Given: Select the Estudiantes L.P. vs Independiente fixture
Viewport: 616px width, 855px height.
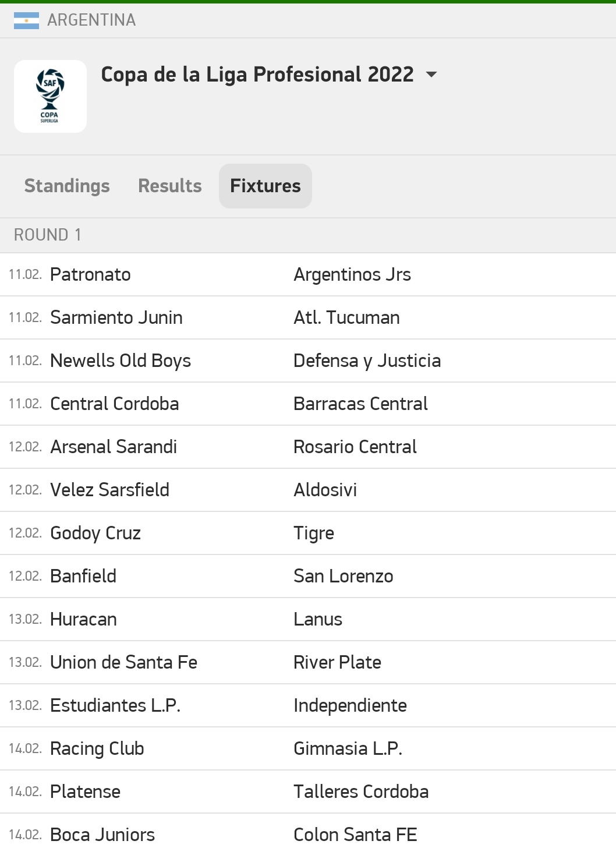Looking at the screenshot, I should 308,705.
